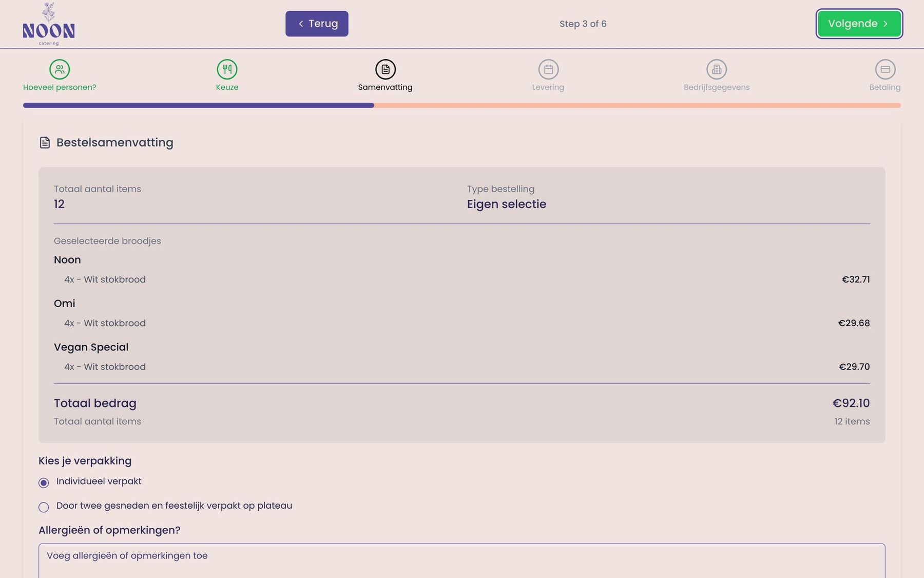Click the Bedrijfsgegevens step label
Image resolution: width=924 pixels, height=578 pixels.
tap(717, 87)
